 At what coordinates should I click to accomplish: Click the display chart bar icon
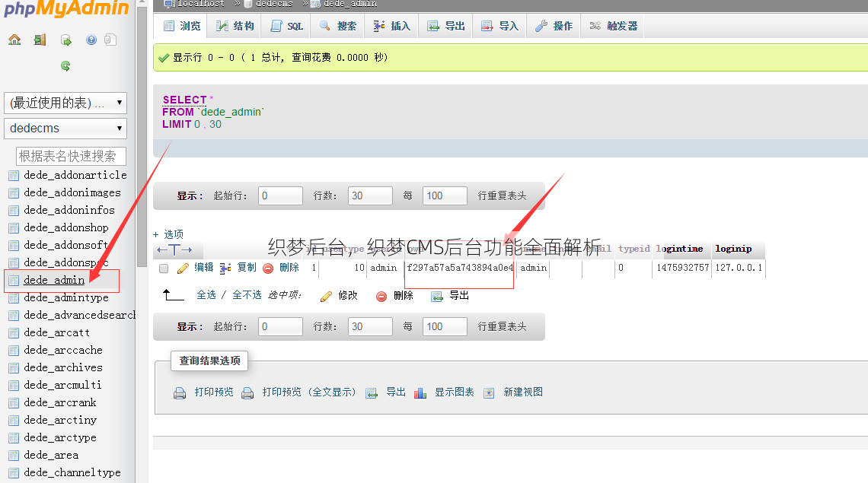420,393
